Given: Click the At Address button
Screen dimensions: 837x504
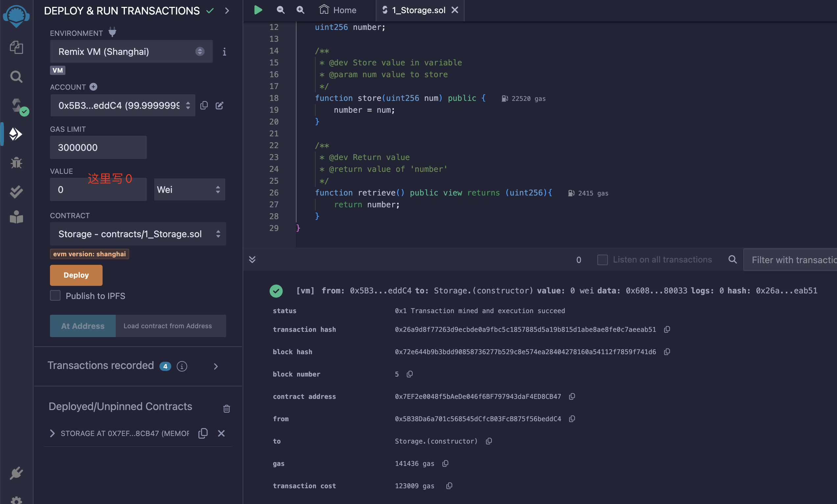Looking at the screenshot, I should (x=83, y=326).
